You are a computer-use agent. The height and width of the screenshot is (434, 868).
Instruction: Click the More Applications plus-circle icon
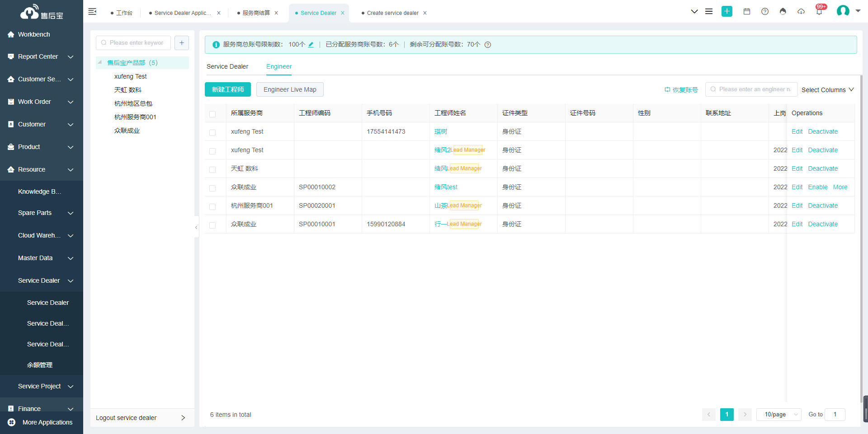point(12,422)
